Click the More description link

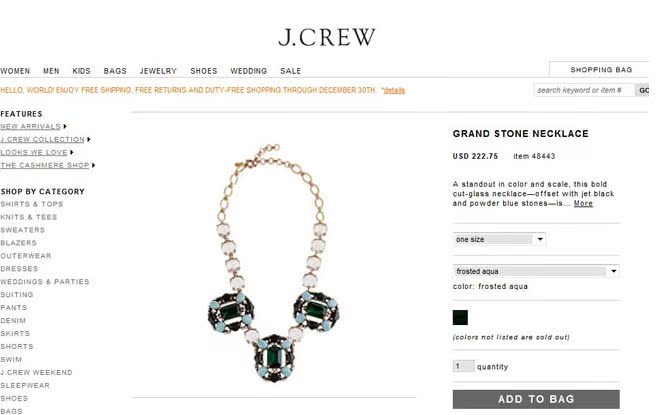click(583, 203)
